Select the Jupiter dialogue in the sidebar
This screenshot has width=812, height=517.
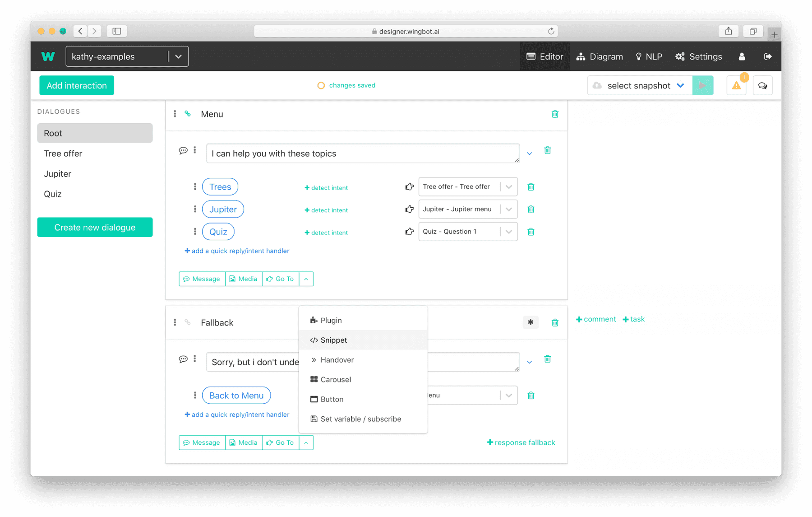point(57,173)
